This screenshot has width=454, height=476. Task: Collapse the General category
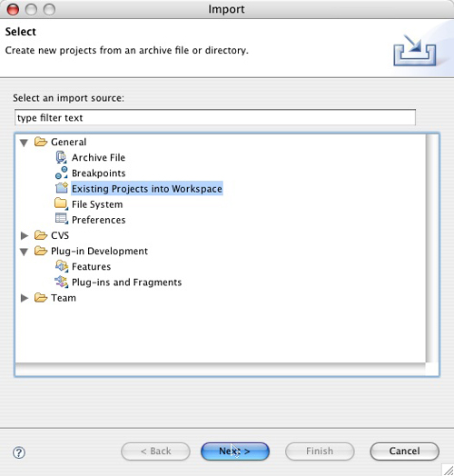(x=24, y=143)
